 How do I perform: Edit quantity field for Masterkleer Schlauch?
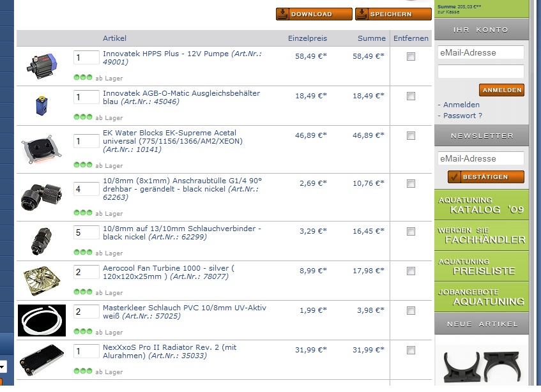[x=86, y=312]
